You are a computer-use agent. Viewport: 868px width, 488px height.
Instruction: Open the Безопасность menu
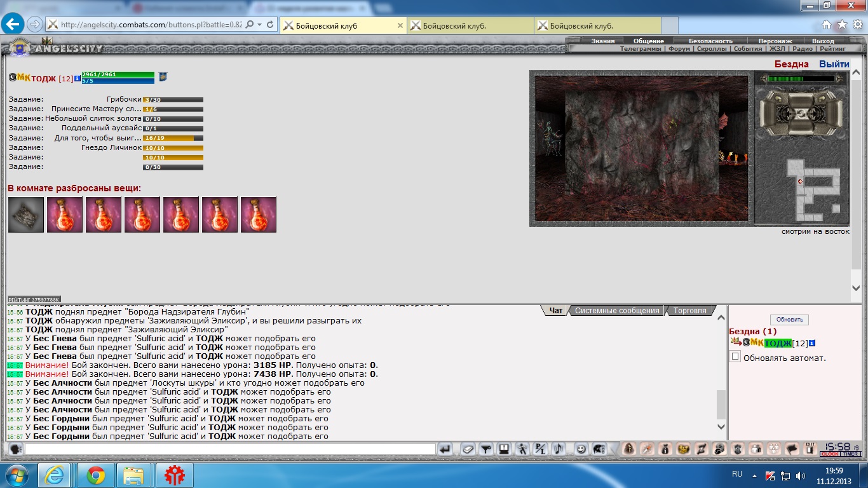click(x=710, y=41)
